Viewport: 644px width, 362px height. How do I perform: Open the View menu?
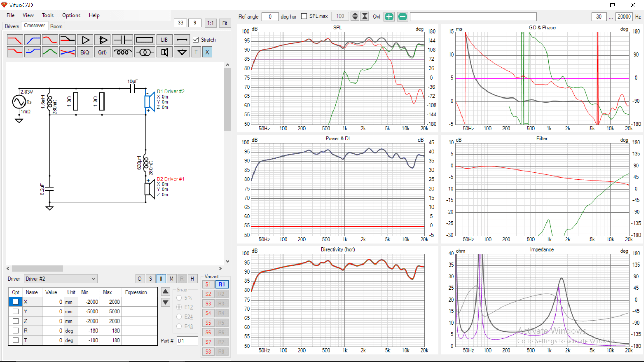point(28,15)
